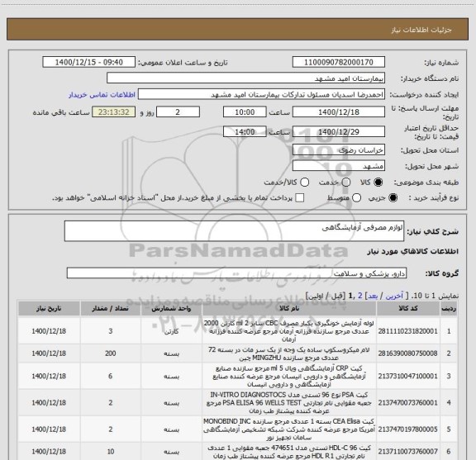
Task: Select the جزیی purchase type radio
Action: [x=393, y=198]
